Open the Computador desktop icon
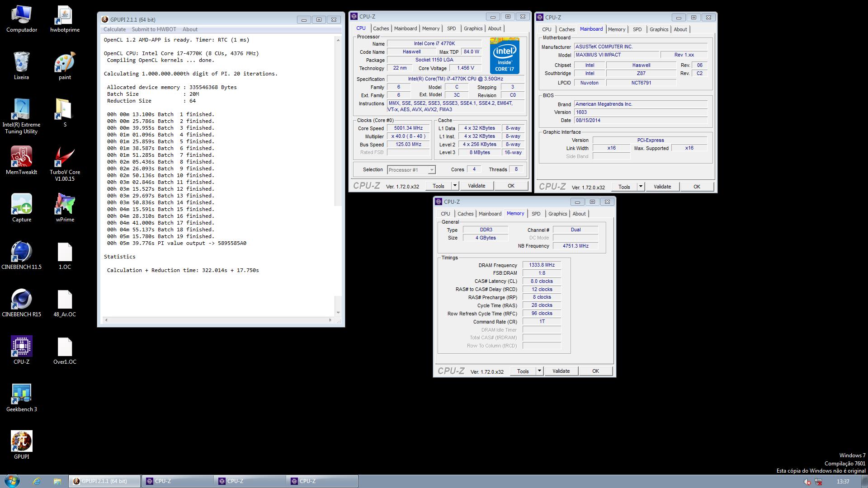 click(x=21, y=19)
